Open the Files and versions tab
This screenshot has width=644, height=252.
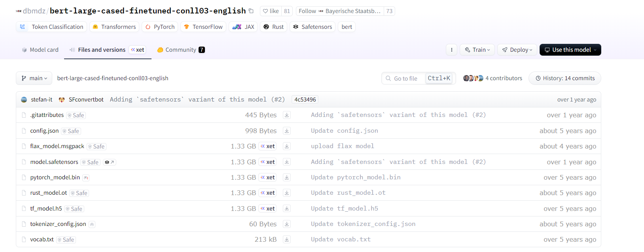[x=101, y=50]
